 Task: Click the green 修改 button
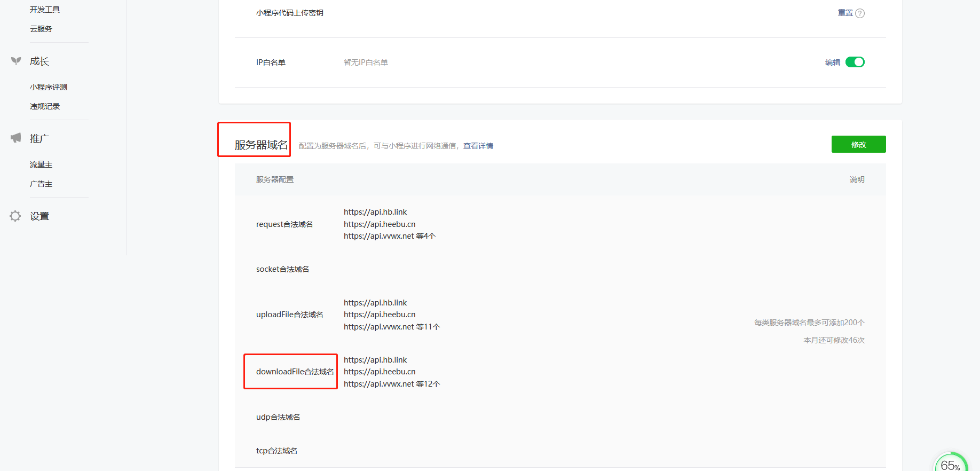[x=859, y=144]
